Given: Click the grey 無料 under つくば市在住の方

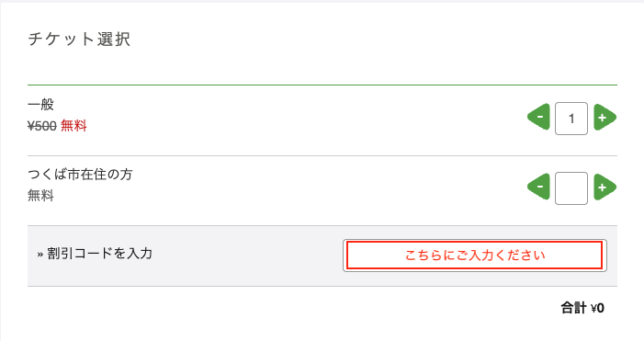Looking at the screenshot, I should coord(40,195).
